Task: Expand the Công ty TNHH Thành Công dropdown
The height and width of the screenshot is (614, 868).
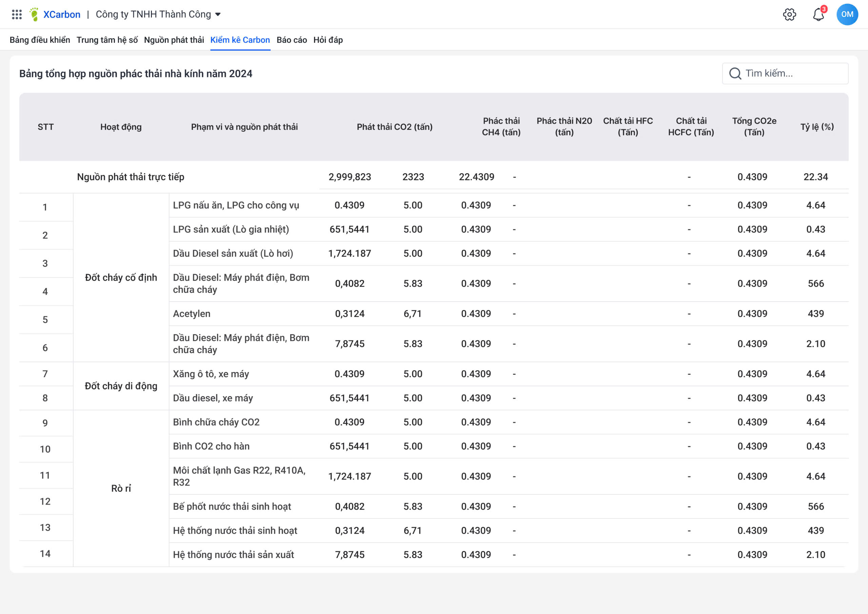Action: (158, 14)
